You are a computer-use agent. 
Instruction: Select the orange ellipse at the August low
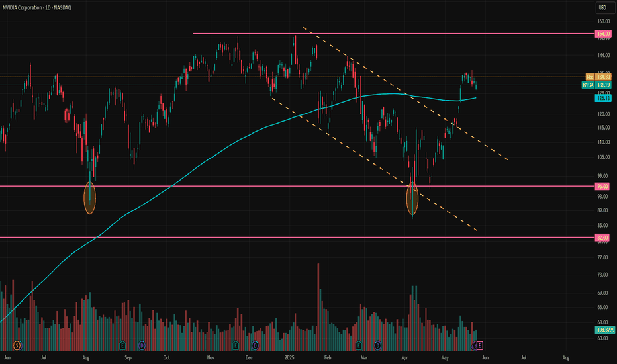[x=90, y=198]
